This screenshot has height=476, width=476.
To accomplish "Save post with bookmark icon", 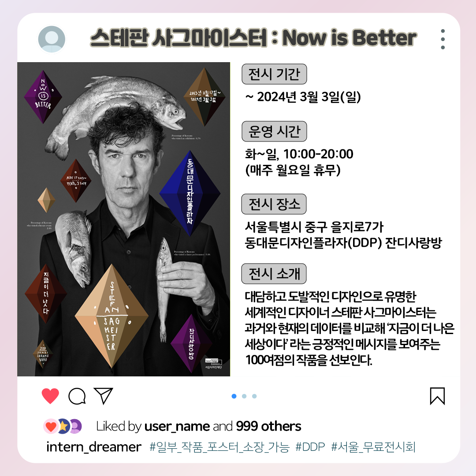I will click(437, 396).
